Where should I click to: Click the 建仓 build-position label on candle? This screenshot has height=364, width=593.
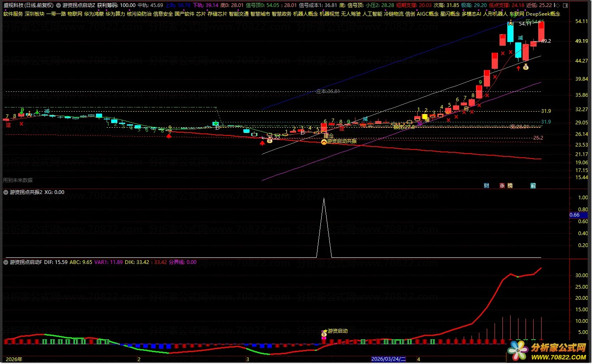pos(328,136)
